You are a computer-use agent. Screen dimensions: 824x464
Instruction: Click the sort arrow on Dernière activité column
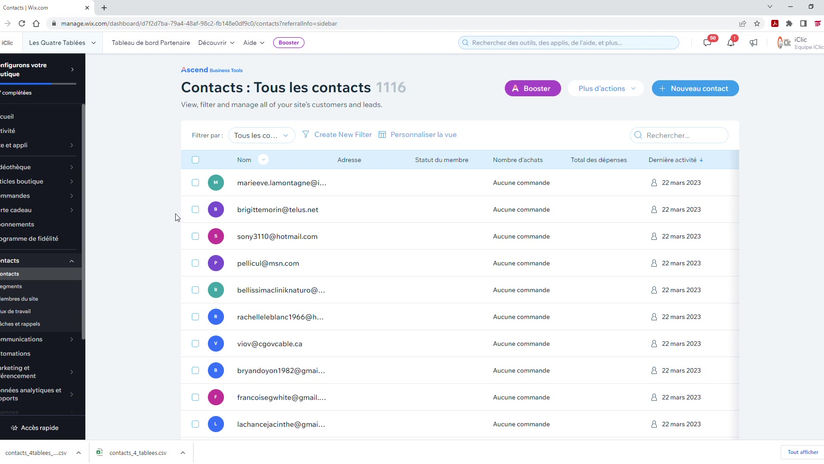tap(701, 160)
